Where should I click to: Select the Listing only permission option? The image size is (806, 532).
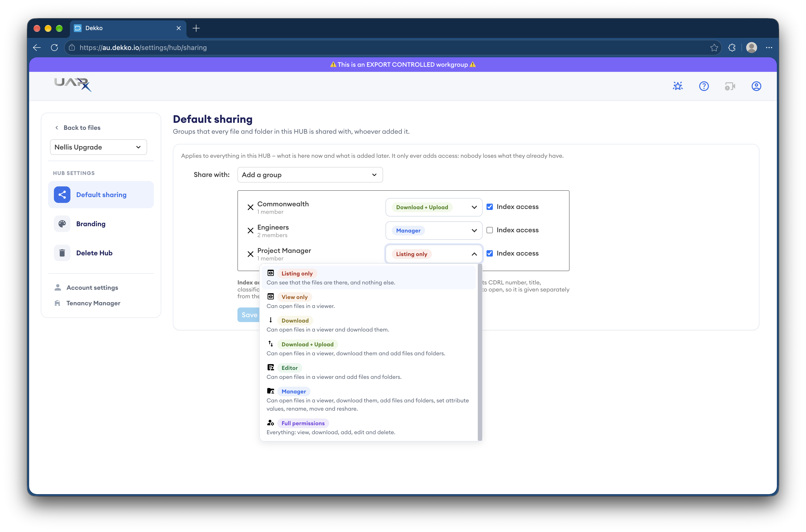(369, 278)
